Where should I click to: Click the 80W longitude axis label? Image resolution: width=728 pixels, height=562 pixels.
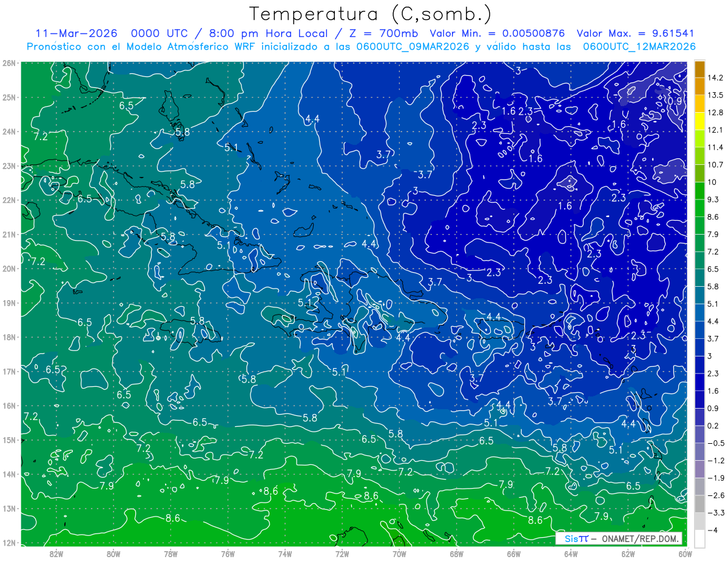coord(113,554)
